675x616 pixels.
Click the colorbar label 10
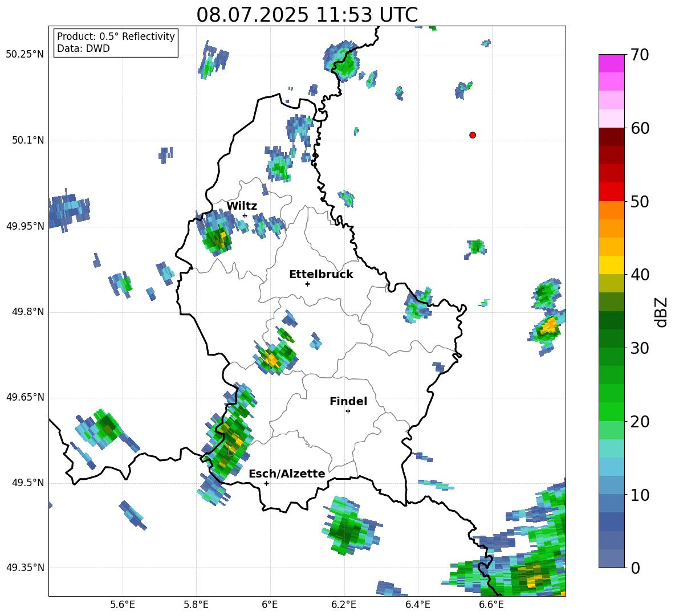coord(640,495)
